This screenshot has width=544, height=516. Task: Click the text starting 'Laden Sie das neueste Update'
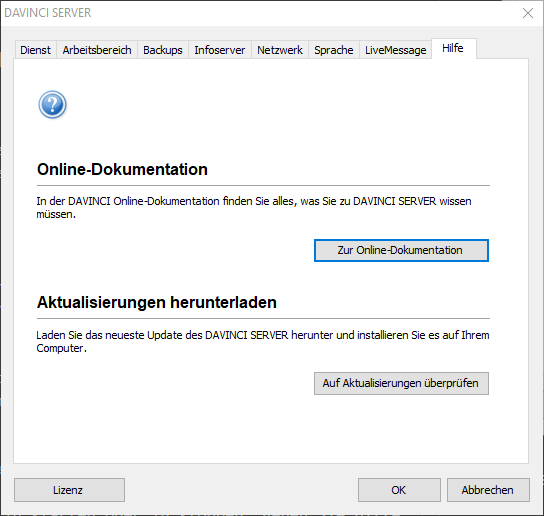pyautogui.click(x=263, y=341)
